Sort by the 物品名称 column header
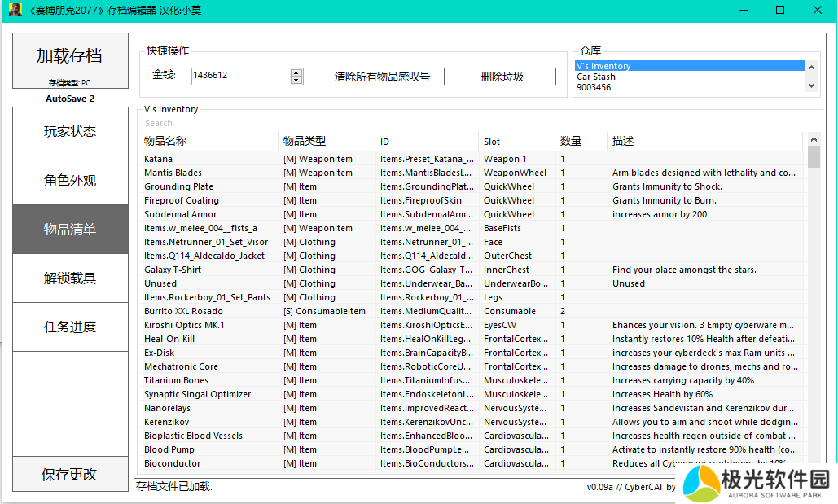Viewport: 838px width, 504px height. click(209, 142)
